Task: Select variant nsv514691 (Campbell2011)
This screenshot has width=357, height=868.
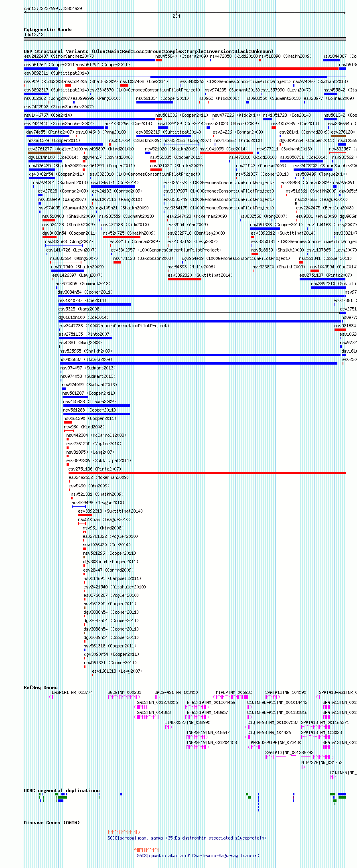Action: 112,578
